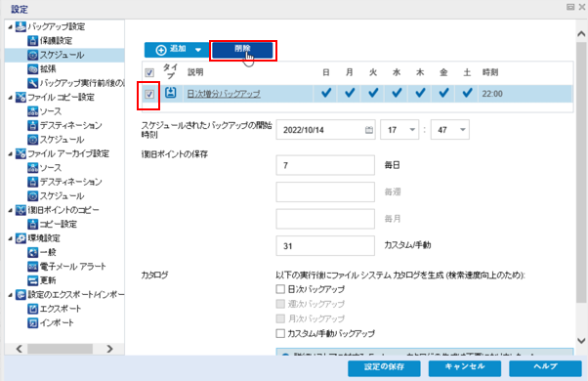
Task: Click the 設定の保存 button
Action: coord(384,368)
